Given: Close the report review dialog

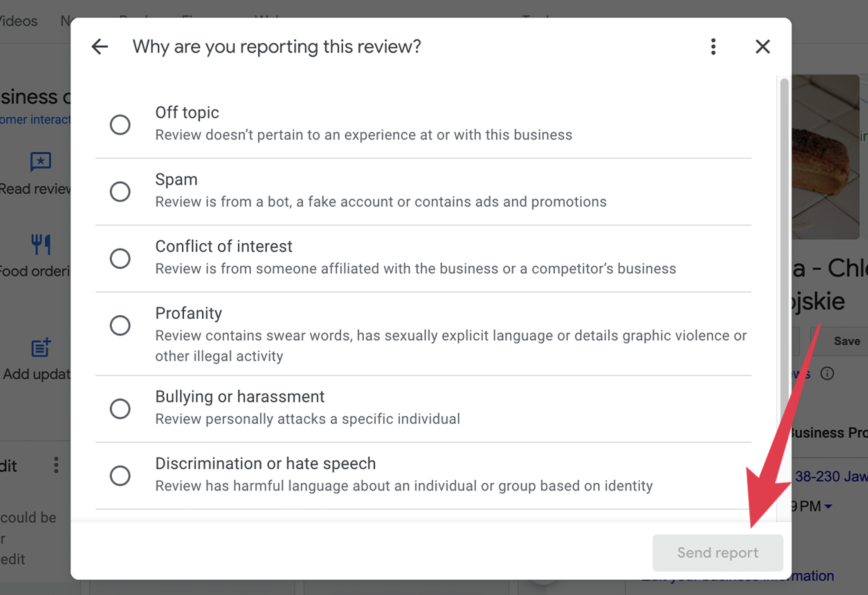Looking at the screenshot, I should click(x=763, y=46).
